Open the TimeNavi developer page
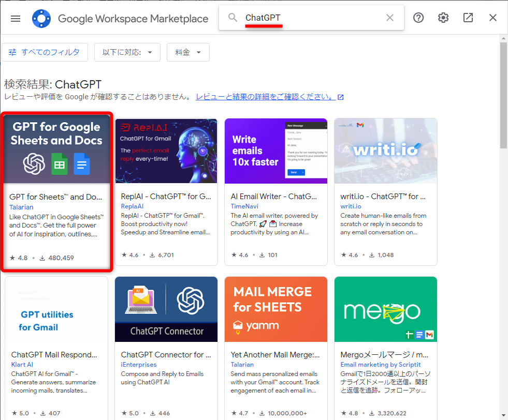Viewport: 508px width, 420px height. pyautogui.click(x=244, y=206)
